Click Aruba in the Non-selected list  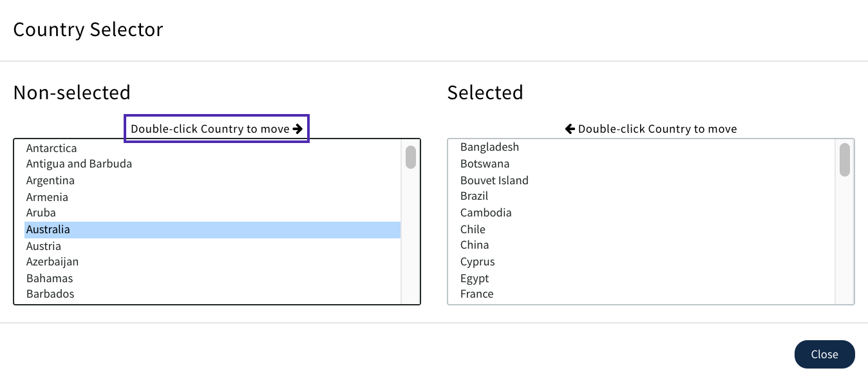(41, 213)
